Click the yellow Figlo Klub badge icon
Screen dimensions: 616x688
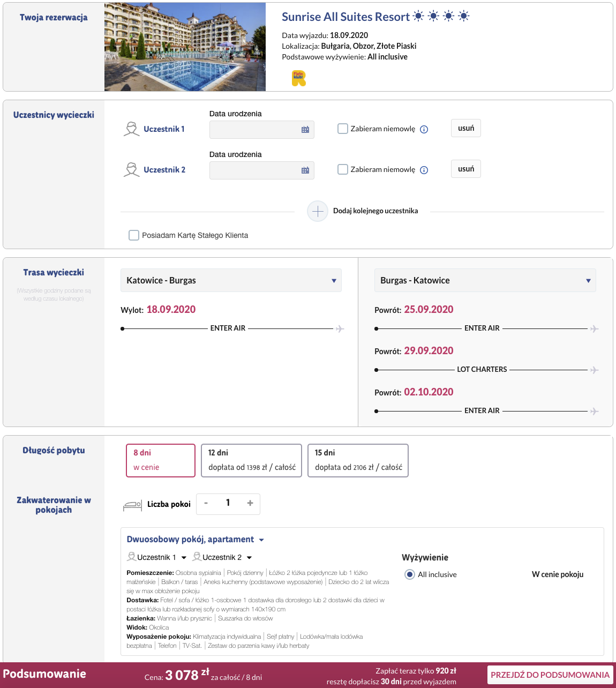pyautogui.click(x=298, y=78)
